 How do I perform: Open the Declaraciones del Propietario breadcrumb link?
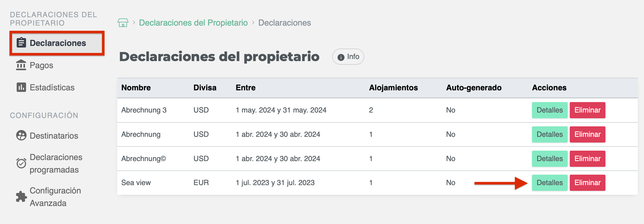click(x=193, y=23)
